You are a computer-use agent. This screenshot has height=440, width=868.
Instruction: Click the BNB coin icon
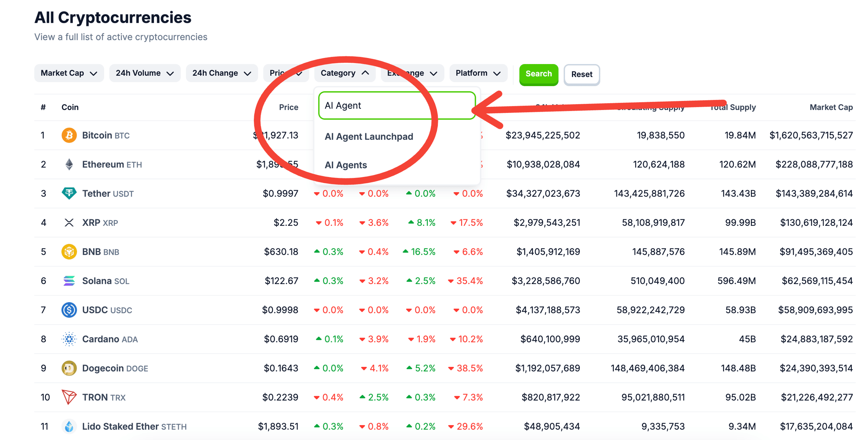(69, 251)
